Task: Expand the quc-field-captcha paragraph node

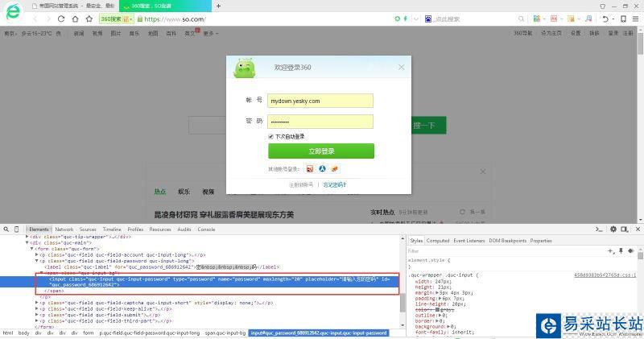Action: coord(37,303)
